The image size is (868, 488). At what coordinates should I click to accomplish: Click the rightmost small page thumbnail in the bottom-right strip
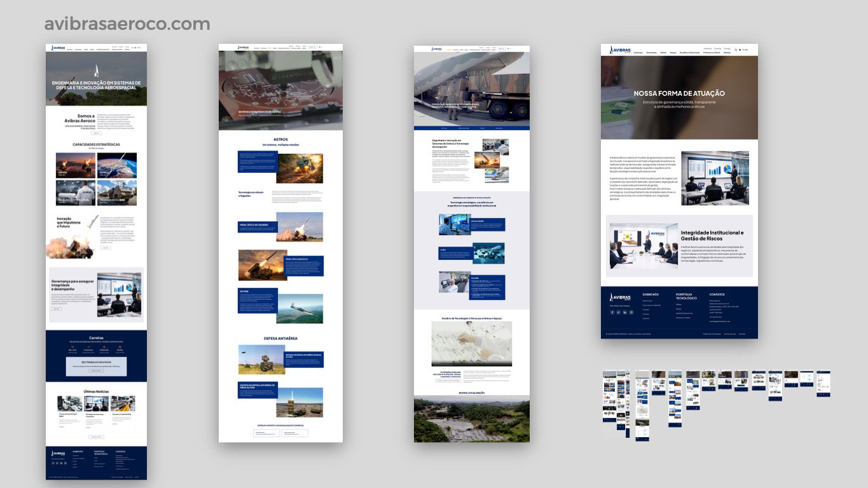click(823, 384)
